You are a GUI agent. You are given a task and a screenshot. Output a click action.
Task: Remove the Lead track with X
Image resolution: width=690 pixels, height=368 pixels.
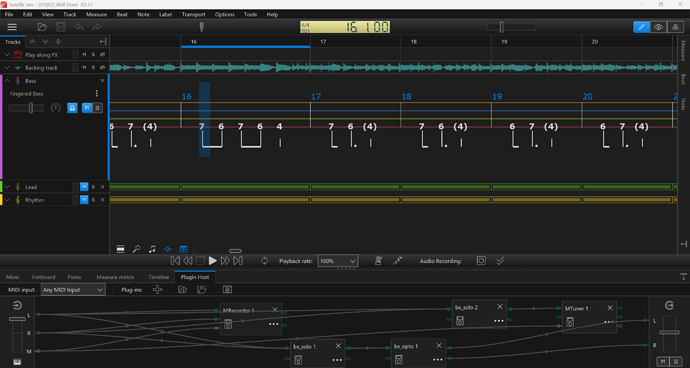tap(103, 187)
